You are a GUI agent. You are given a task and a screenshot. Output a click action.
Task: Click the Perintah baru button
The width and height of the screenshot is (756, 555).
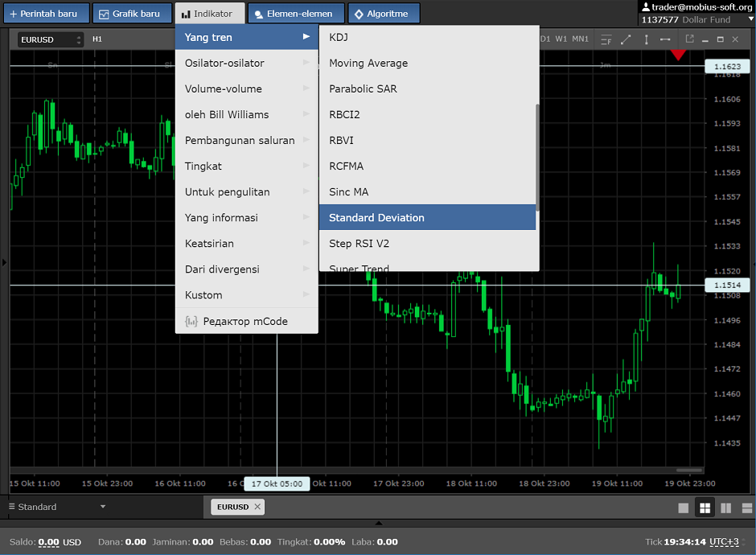[x=44, y=14]
